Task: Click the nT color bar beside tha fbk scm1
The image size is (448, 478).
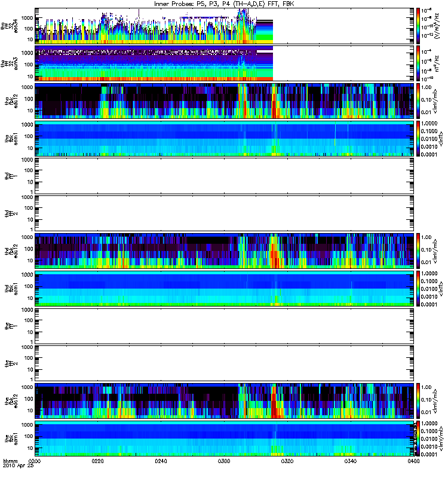Action: coord(418,138)
